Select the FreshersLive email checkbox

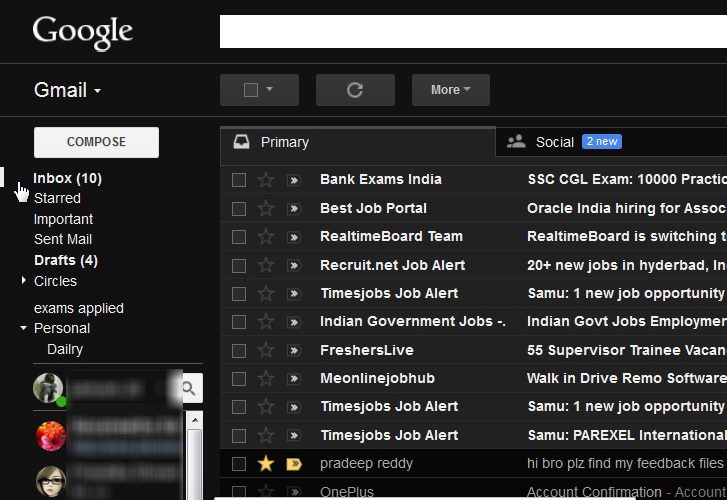239,350
